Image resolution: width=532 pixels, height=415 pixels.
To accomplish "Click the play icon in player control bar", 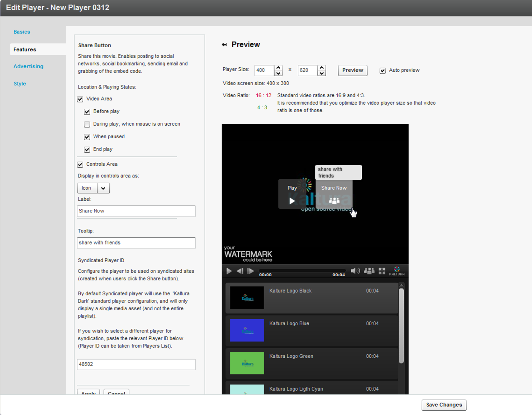I will tap(229, 271).
